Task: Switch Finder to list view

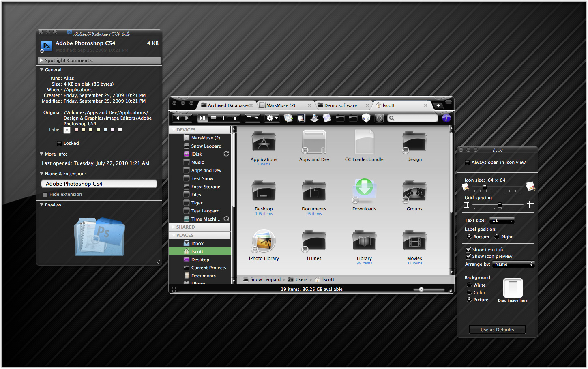Action: (213, 118)
